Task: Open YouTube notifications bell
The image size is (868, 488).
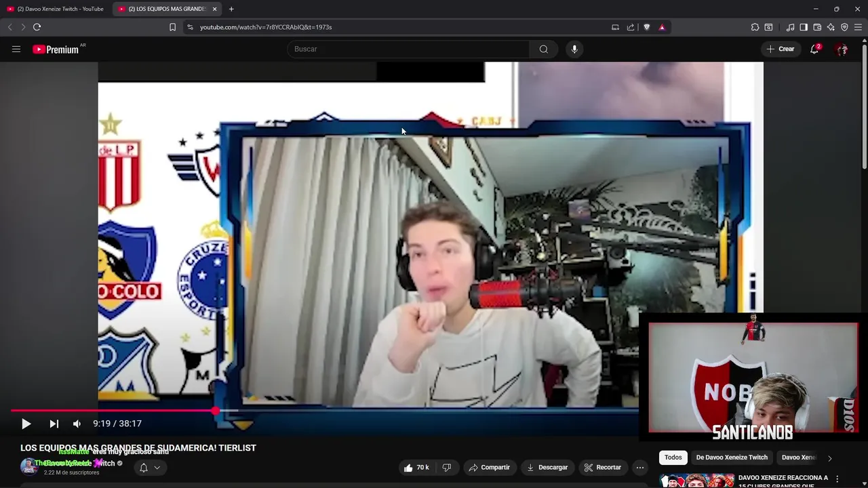Action: [x=814, y=49]
